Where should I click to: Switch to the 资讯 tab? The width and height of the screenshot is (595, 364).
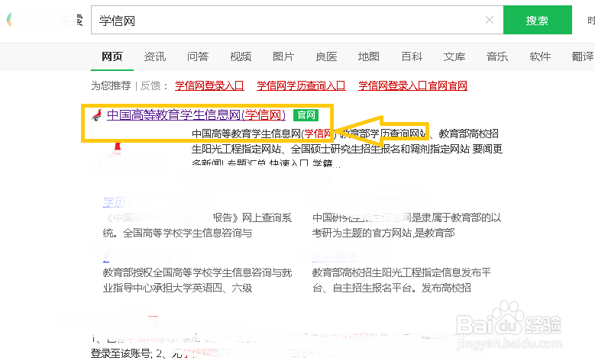pos(155,56)
